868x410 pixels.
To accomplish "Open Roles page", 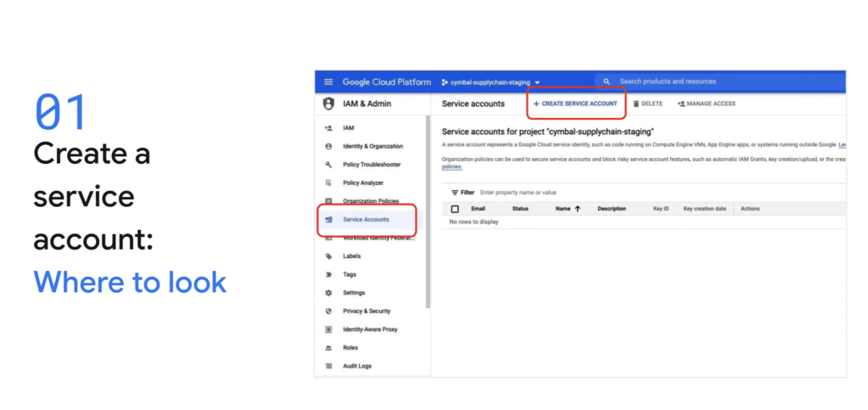I will (350, 347).
